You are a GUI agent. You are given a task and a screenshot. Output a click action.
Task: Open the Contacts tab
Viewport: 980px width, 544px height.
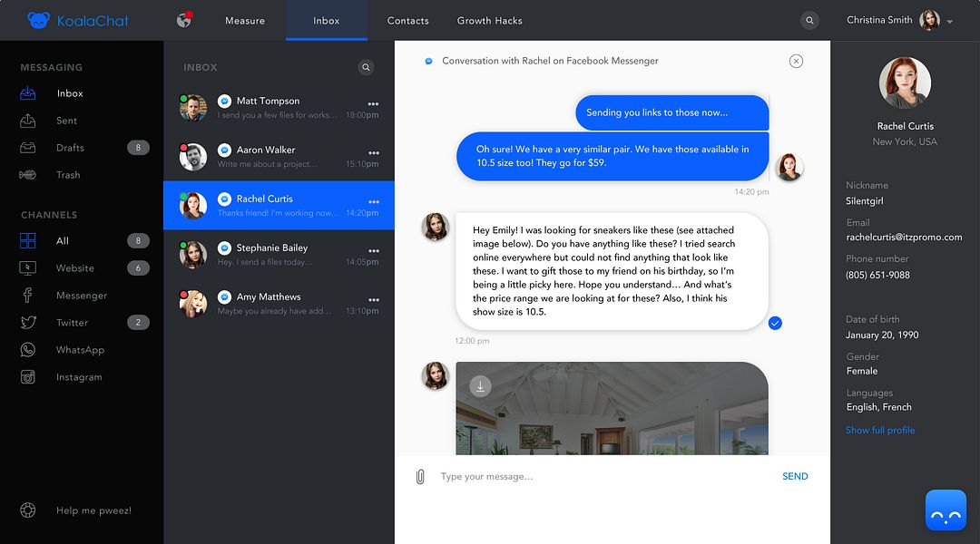click(408, 21)
